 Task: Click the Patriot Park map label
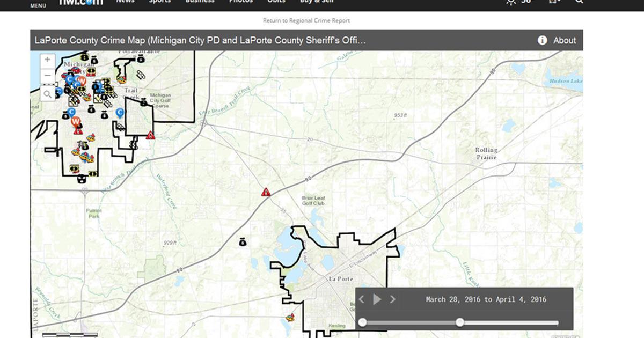click(94, 214)
